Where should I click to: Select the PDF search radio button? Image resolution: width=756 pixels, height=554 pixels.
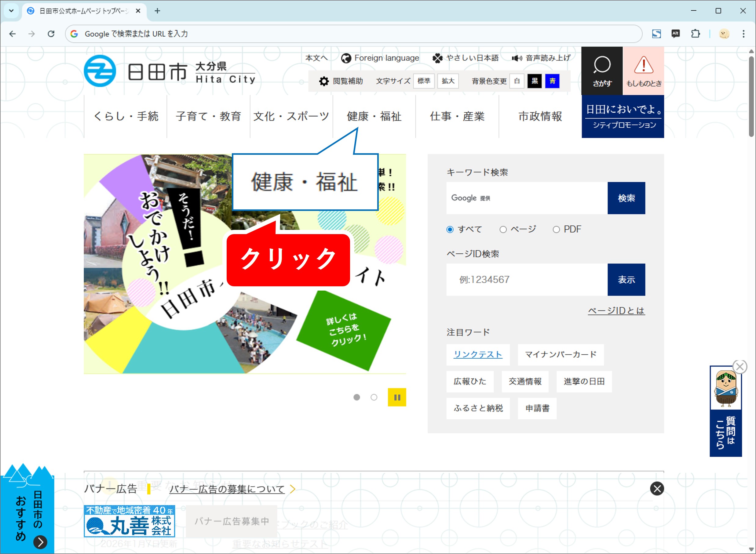coord(557,229)
